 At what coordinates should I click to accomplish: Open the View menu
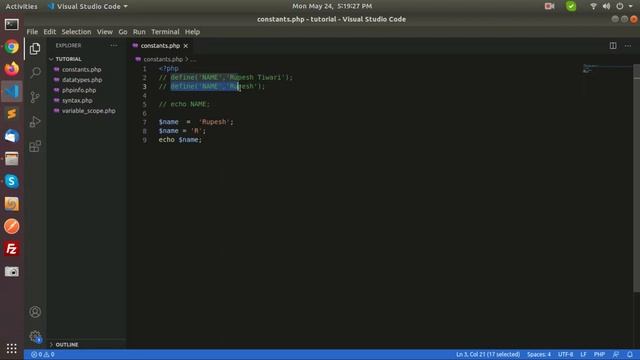point(104,32)
